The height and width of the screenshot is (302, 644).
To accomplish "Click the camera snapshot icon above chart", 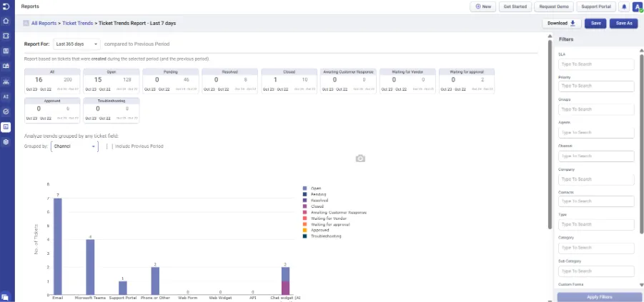I will (x=360, y=158).
